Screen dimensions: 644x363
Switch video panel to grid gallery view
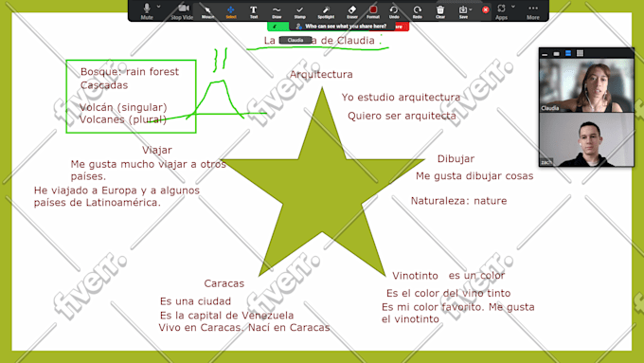point(580,53)
